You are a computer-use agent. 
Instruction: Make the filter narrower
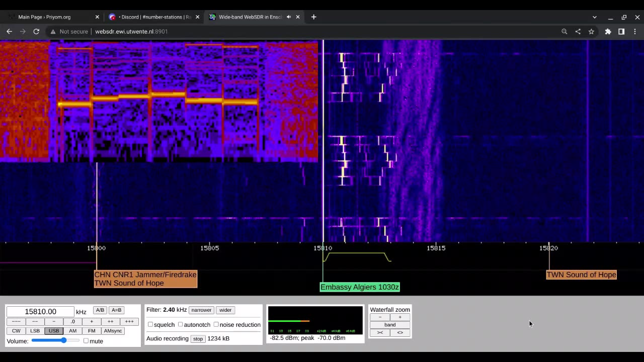pos(201,310)
